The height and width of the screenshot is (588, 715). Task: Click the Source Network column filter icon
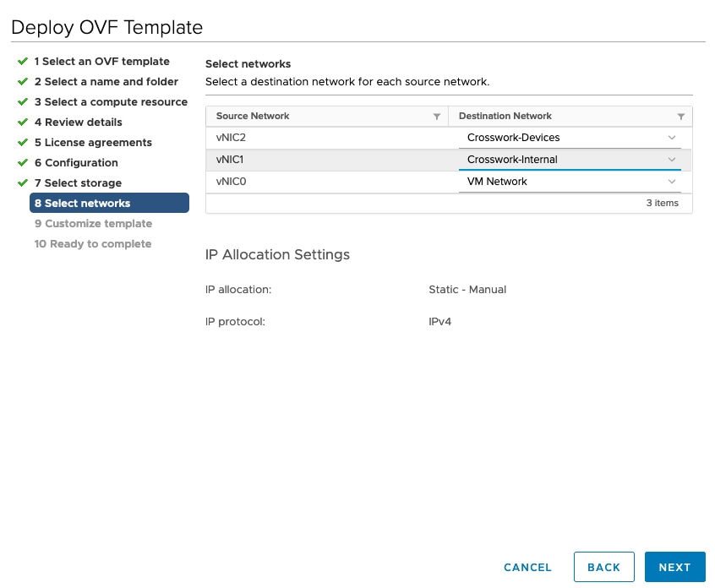(x=436, y=117)
